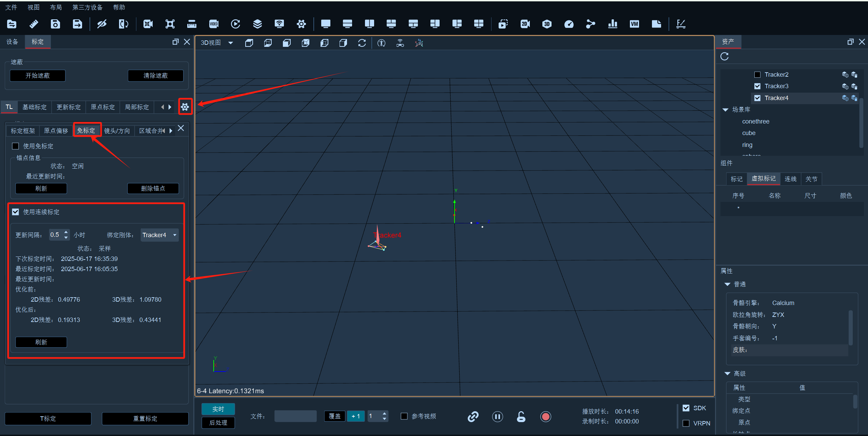Open the 绑定刚体 Tracker4 dropdown
This screenshot has width=868, height=436.
(x=160, y=235)
